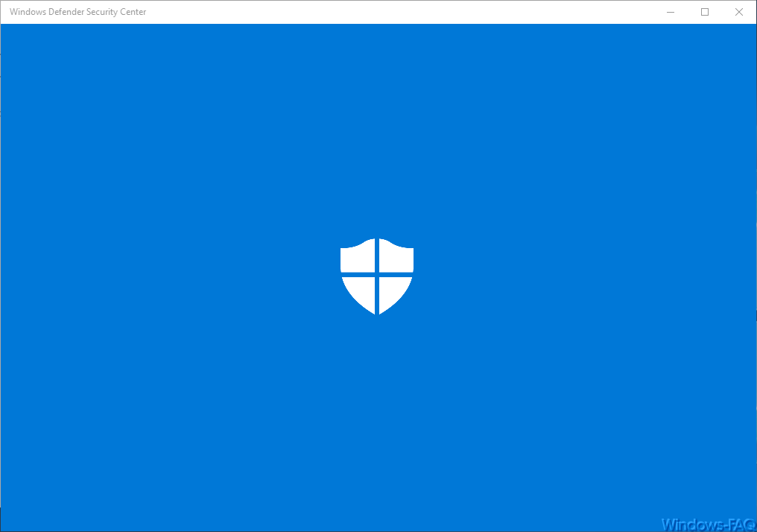This screenshot has width=757, height=532.
Task: Click the Windows Defender Security Center title text
Action: click(x=77, y=12)
